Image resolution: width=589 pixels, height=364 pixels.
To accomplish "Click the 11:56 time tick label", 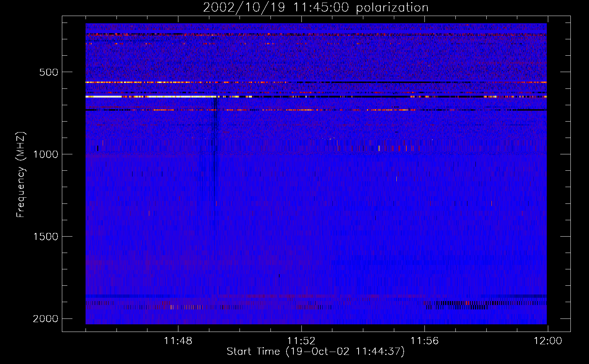I will [424, 341].
